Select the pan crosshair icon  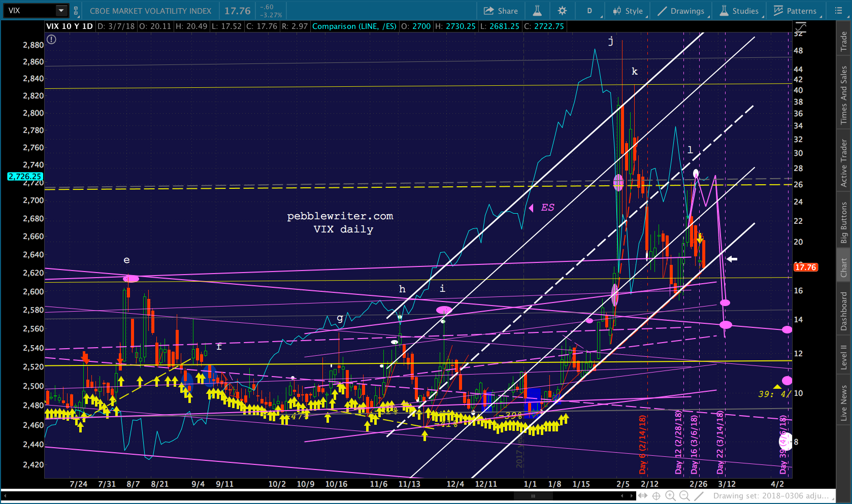coord(656,496)
